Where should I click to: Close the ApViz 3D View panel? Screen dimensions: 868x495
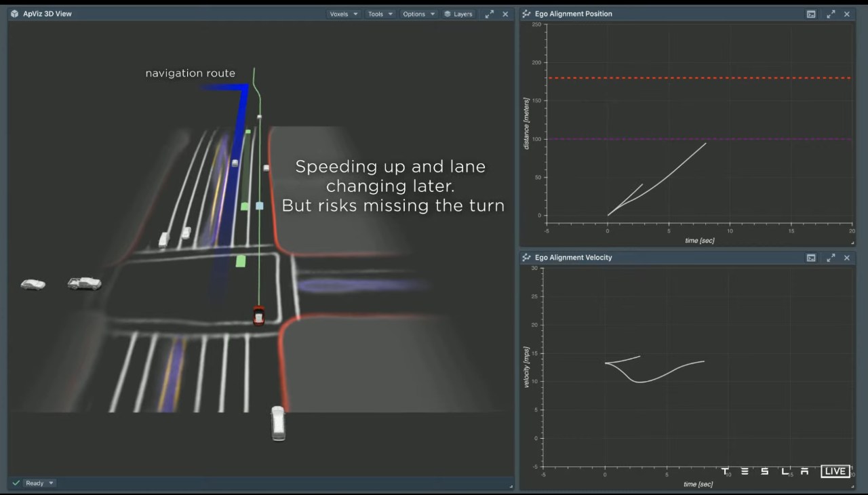point(505,14)
